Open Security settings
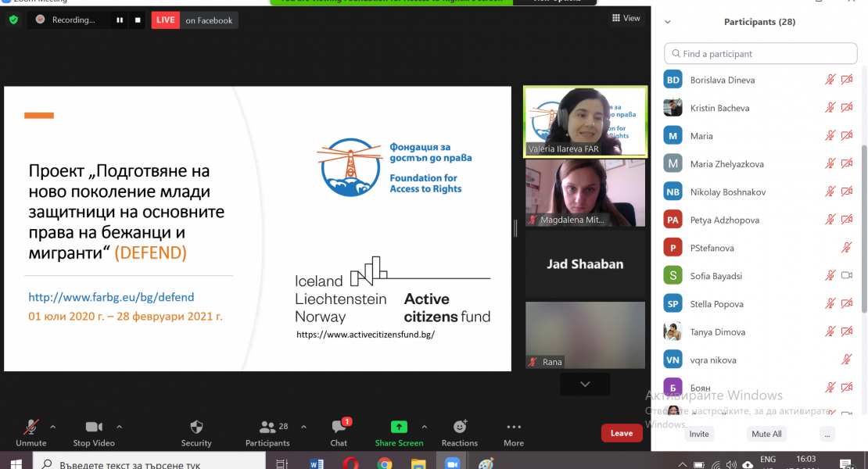Image resolution: width=868 pixels, height=469 pixels. tap(196, 432)
